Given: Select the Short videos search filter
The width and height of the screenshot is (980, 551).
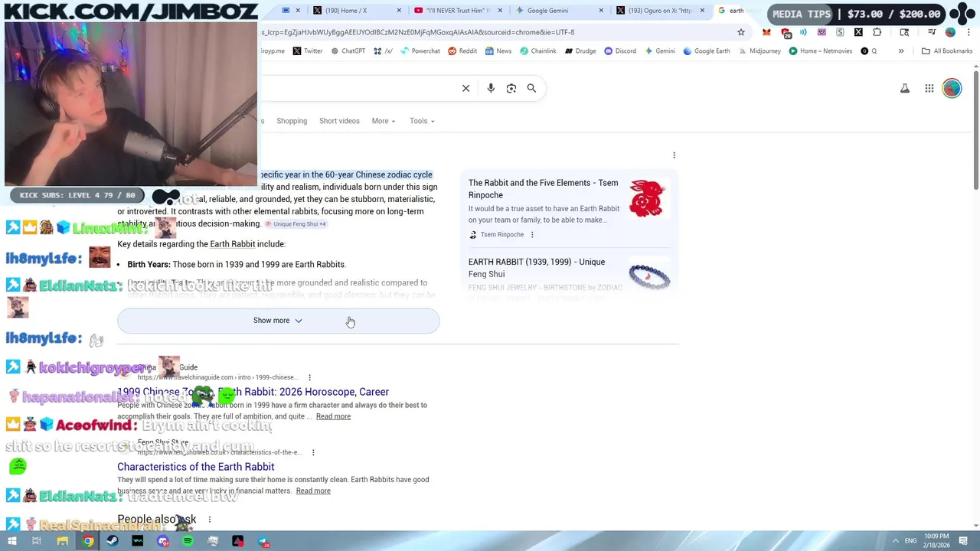Looking at the screenshot, I should tap(339, 121).
